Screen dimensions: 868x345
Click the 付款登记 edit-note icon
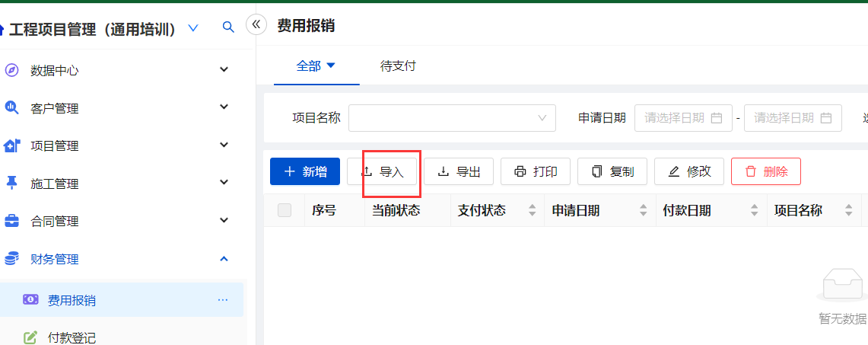pyautogui.click(x=30, y=337)
